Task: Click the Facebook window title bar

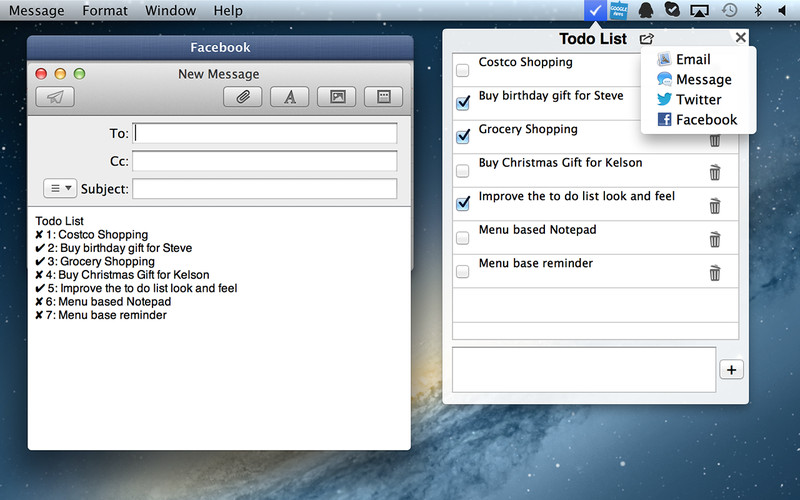Action: pyautogui.click(x=220, y=47)
